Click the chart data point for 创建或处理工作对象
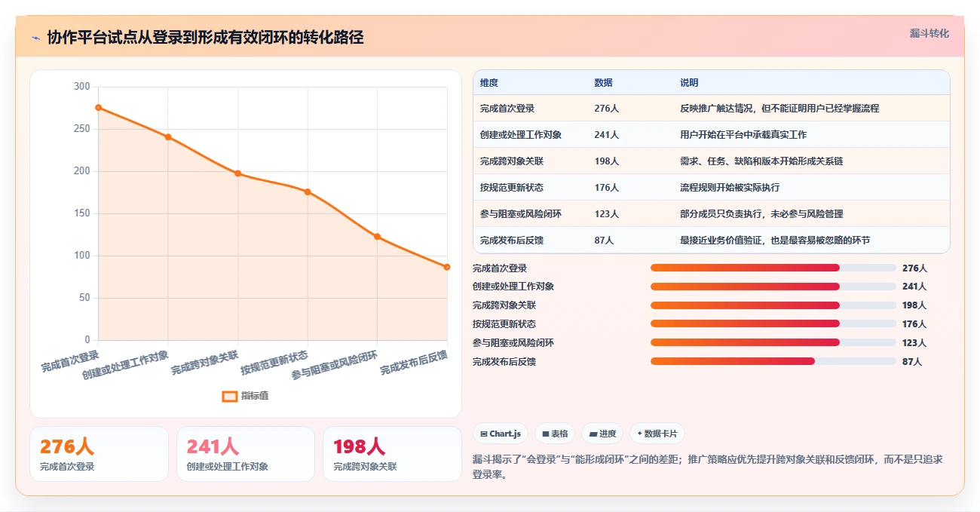This screenshot has width=980, height=512. click(x=168, y=136)
